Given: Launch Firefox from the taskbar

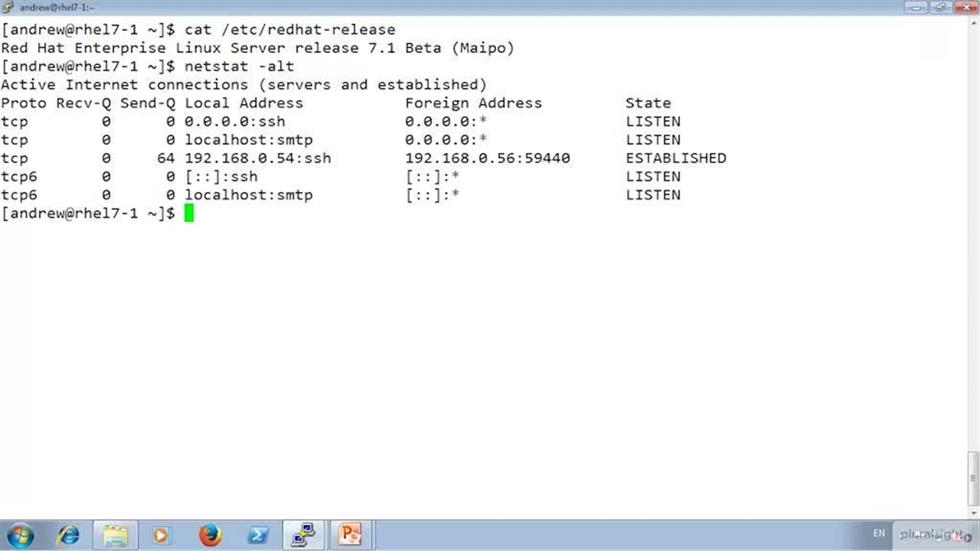Looking at the screenshot, I should (210, 534).
